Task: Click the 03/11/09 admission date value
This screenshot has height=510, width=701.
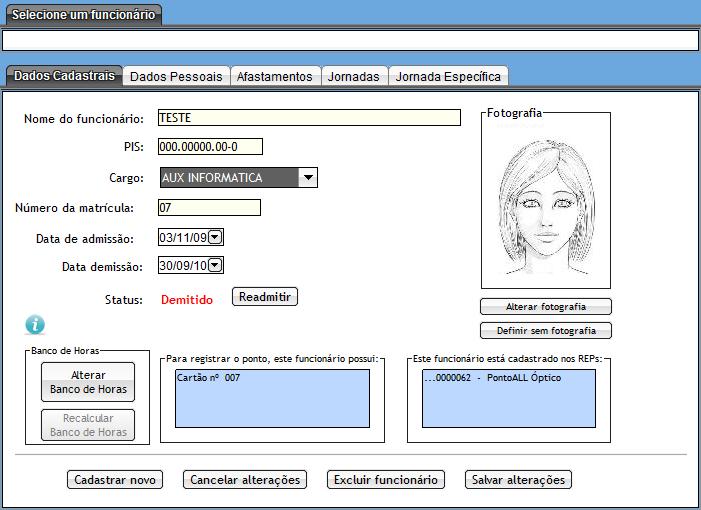Action: tap(183, 237)
